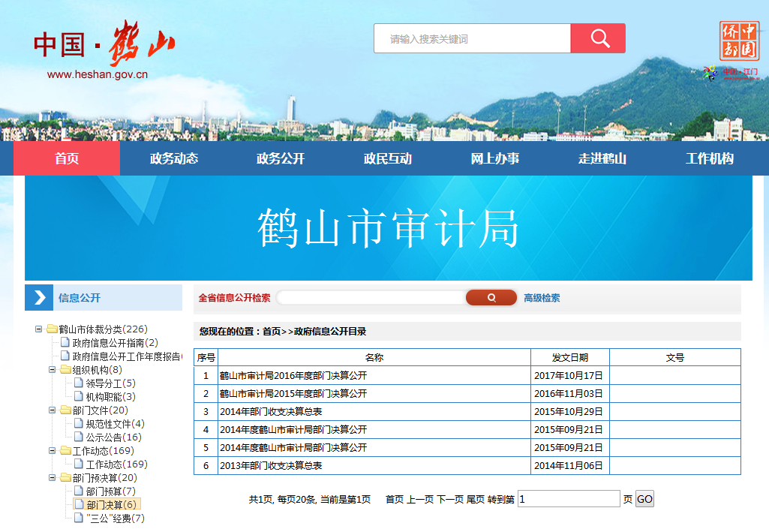Select the 网上办事 navigation item
The height and width of the screenshot is (532, 769).
[x=494, y=158]
